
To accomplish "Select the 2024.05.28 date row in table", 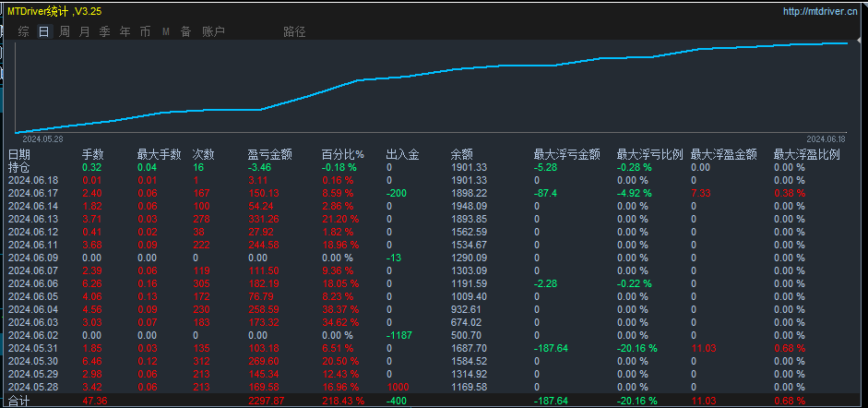I will 33,387.
